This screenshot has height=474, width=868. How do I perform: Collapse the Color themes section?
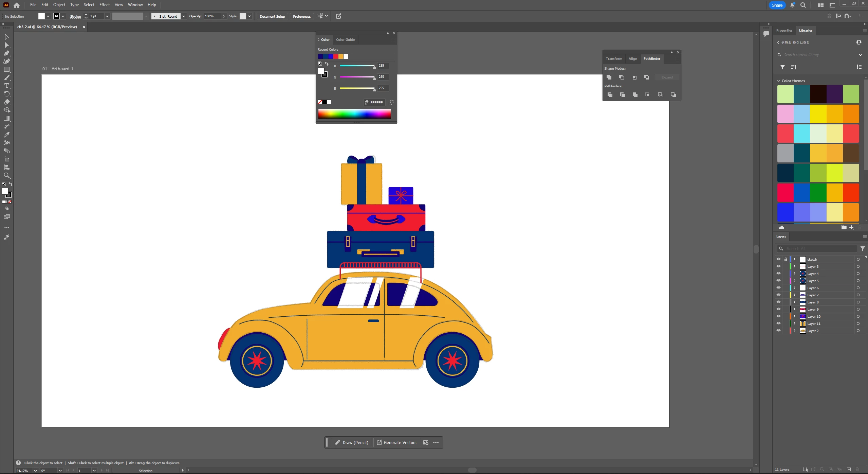[779, 81]
